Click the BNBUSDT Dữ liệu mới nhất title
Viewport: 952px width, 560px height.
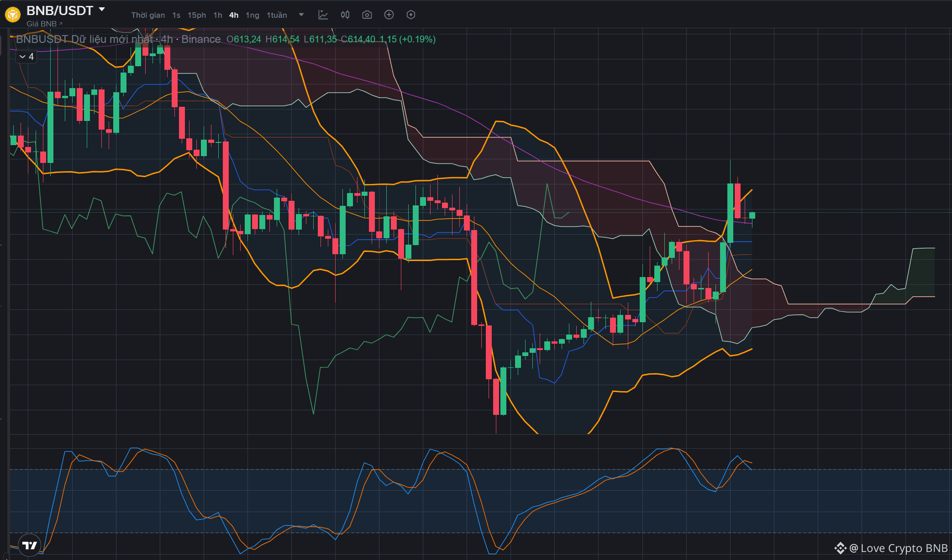(84, 39)
